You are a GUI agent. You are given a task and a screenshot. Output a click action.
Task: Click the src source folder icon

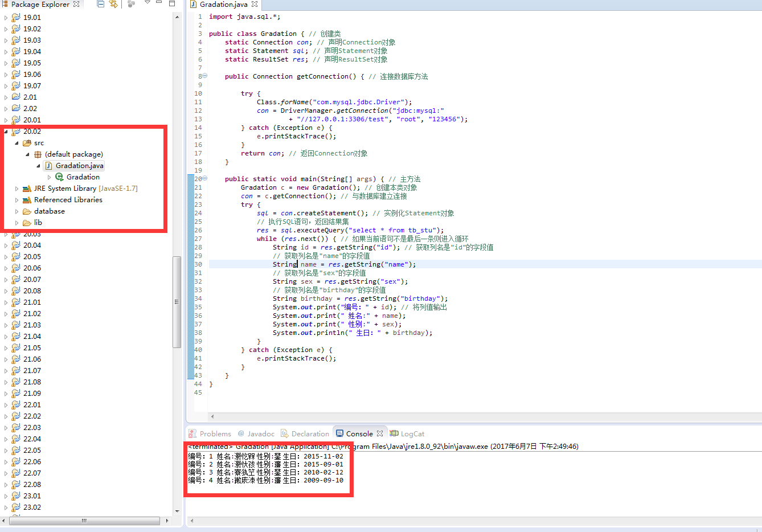point(27,143)
